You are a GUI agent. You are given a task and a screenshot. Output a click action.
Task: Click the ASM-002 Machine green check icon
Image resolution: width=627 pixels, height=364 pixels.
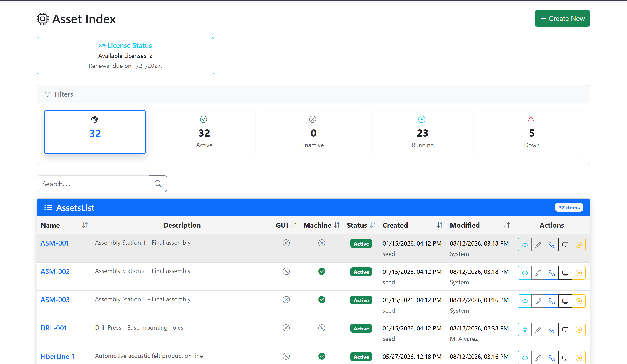coord(322,271)
